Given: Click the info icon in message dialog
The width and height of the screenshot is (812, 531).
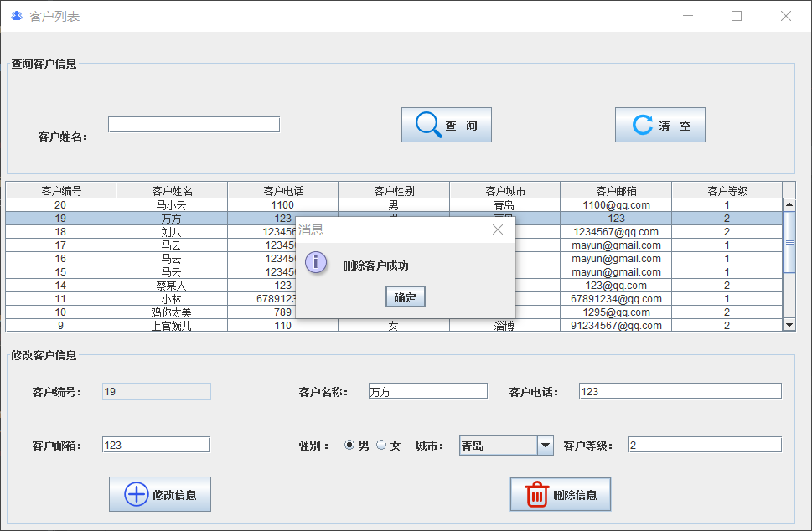Looking at the screenshot, I should (x=316, y=262).
